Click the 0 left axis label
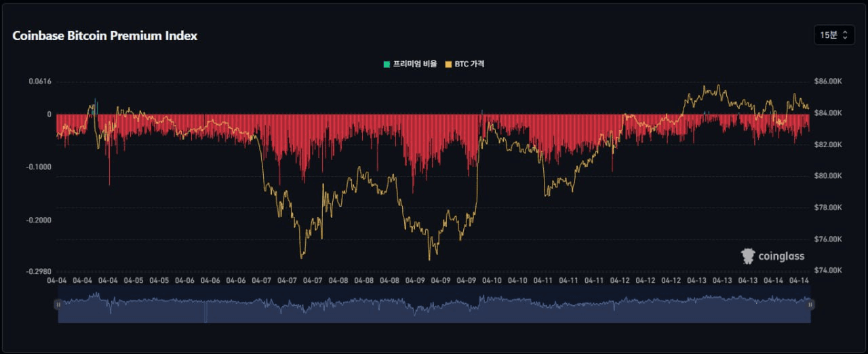 (49, 115)
